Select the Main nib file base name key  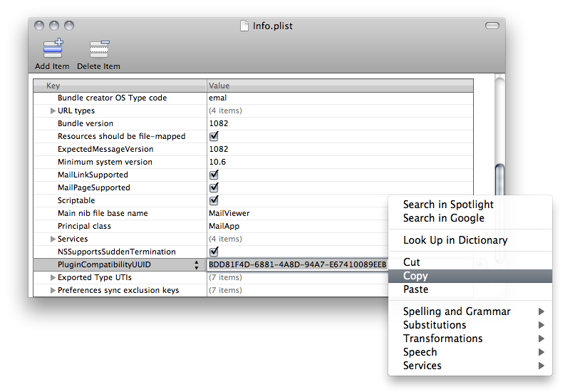pyautogui.click(x=103, y=213)
